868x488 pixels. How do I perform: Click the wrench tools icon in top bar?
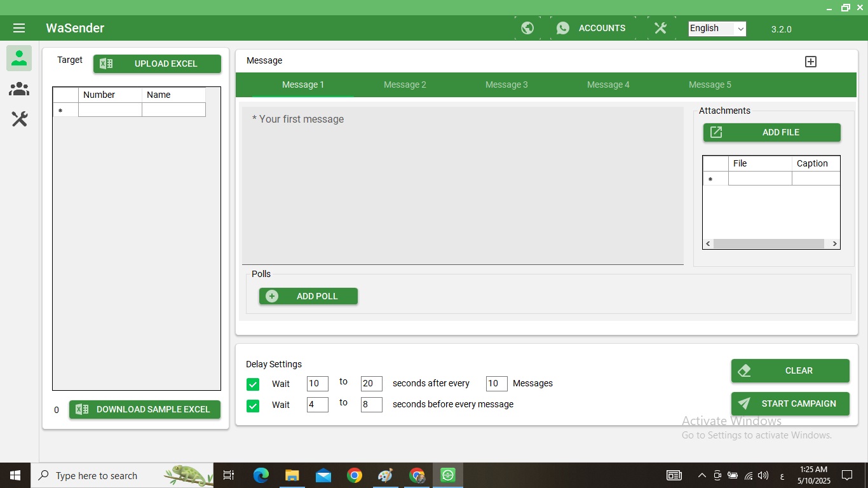pos(660,28)
